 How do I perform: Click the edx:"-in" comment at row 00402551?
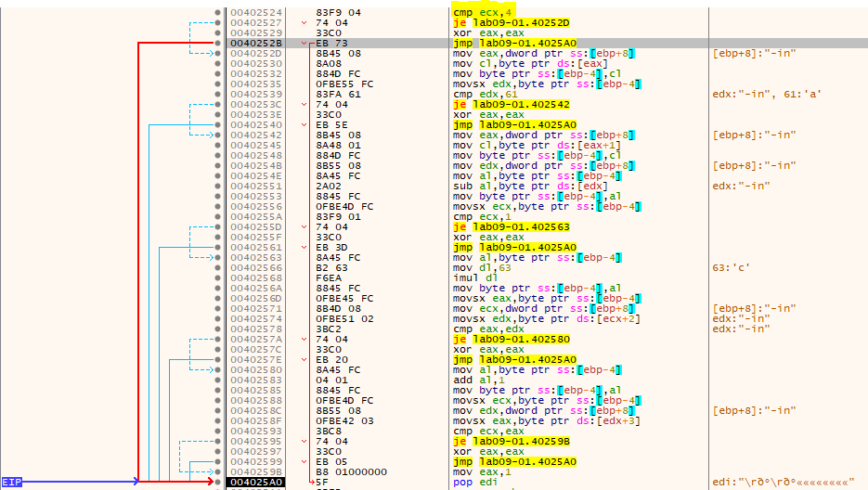tap(741, 186)
